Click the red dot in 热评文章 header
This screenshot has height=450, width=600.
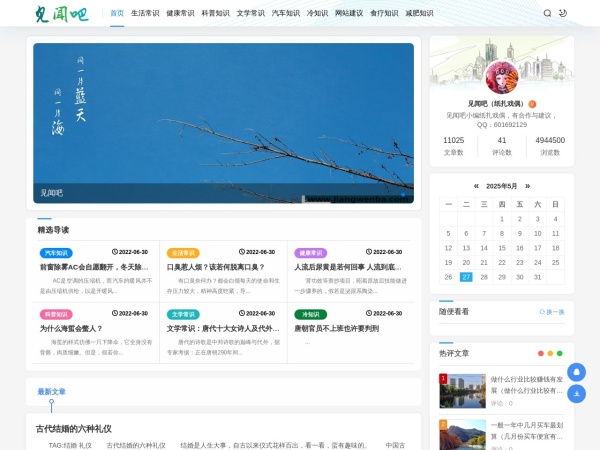(x=541, y=353)
